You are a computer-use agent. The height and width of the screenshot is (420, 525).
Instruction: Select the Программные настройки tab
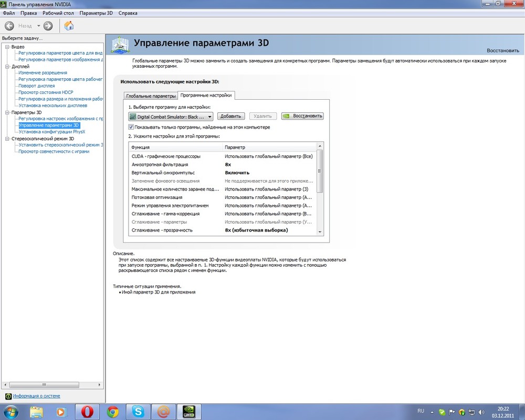click(x=206, y=95)
